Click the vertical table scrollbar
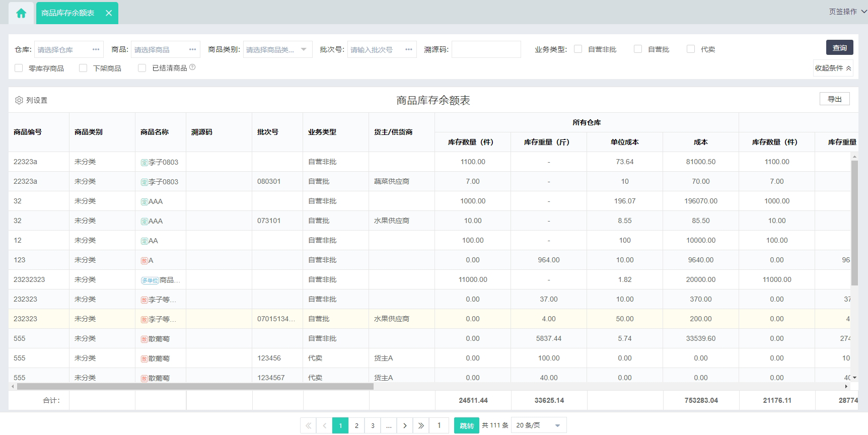 click(x=854, y=223)
